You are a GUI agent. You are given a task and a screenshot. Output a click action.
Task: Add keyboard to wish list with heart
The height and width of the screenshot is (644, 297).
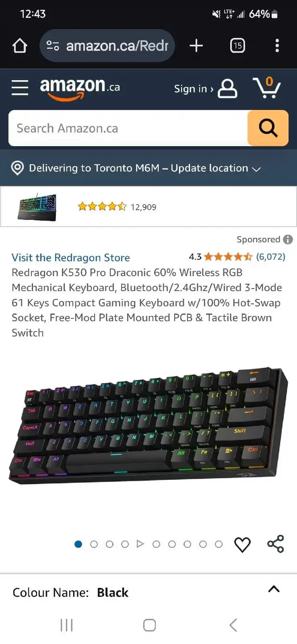pyautogui.click(x=242, y=544)
